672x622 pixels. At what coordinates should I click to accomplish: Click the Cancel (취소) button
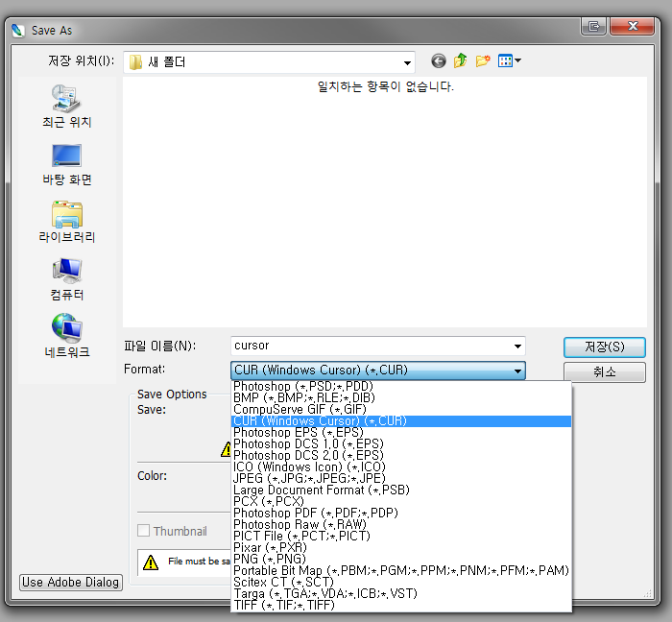(x=604, y=371)
